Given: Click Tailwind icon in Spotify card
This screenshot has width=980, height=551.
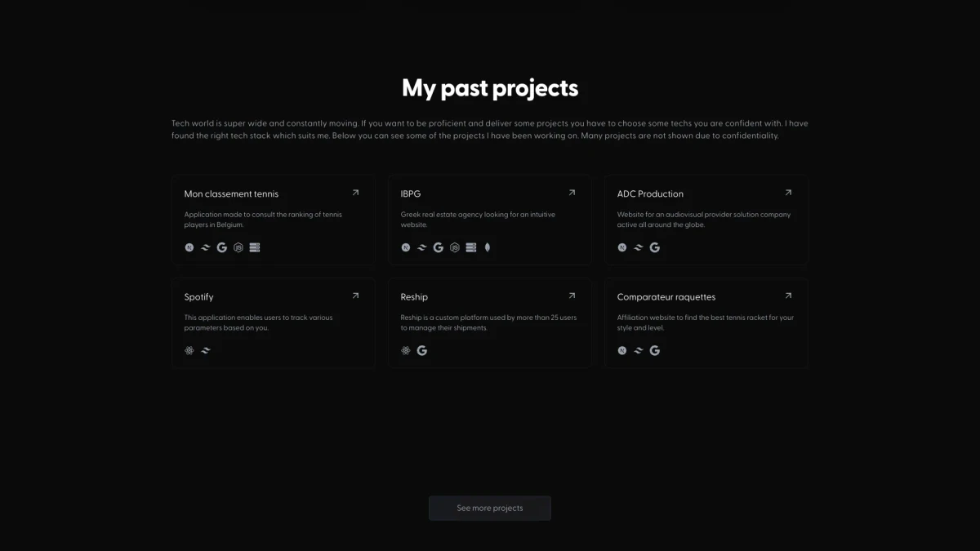Looking at the screenshot, I should 206,350.
